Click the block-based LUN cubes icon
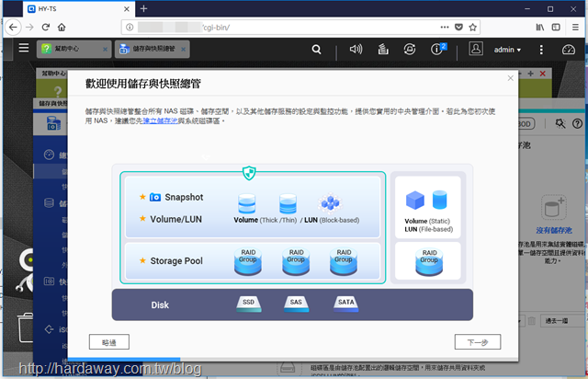 pyautogui.click(x=330, y=203)
